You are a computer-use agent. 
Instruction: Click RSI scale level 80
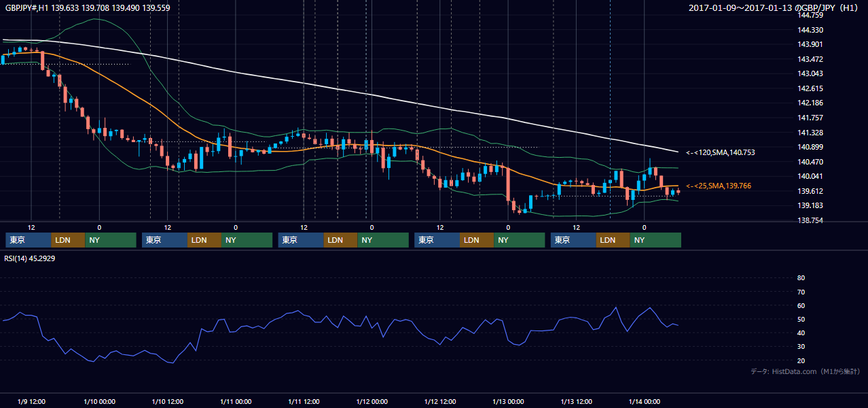click(801, 278)
